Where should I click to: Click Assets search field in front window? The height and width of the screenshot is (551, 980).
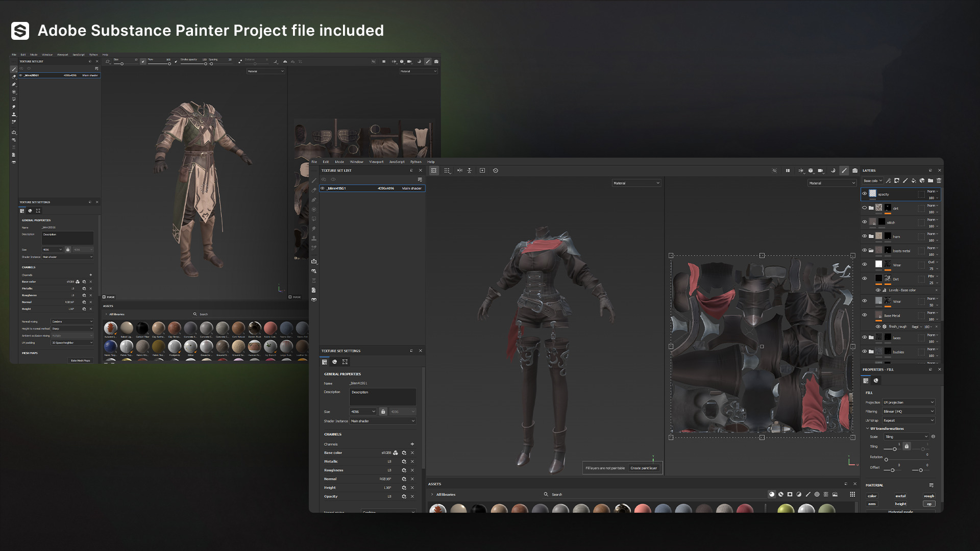[653, 494]
